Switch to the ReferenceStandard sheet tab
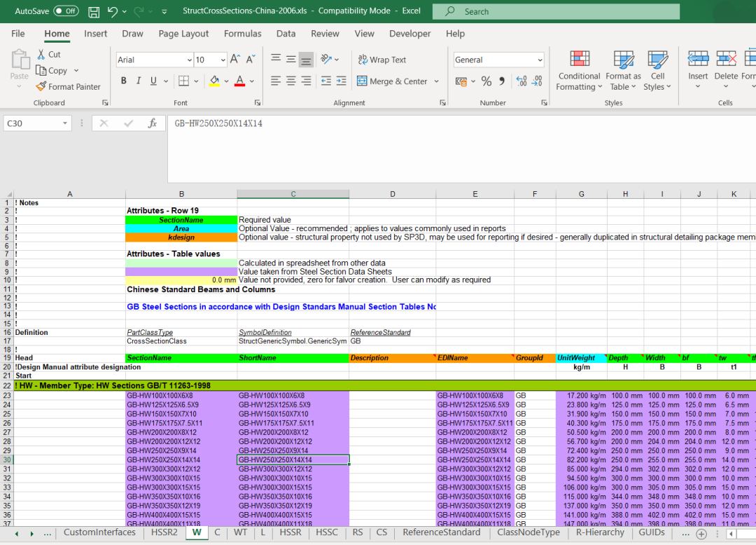This screenshot has width=756, height=545. click(x=441, y=532)
